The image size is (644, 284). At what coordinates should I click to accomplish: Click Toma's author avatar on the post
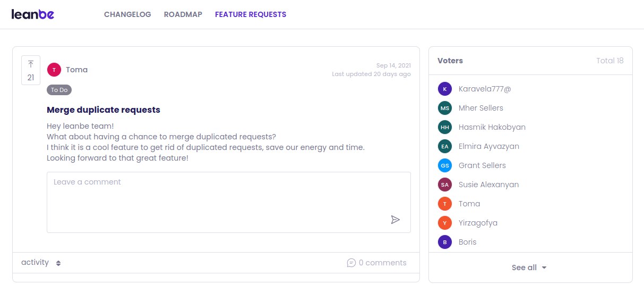(x=54, y=70)
